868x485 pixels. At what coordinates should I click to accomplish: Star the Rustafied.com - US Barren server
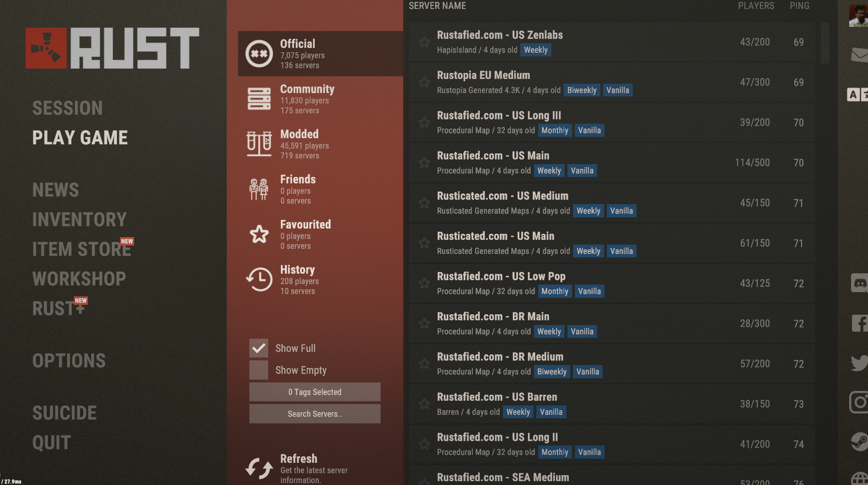[424, 404]
